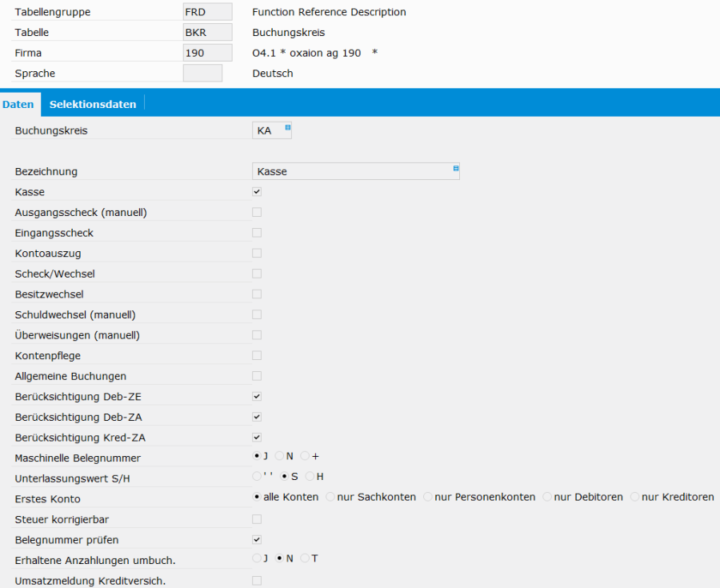This screenshot has width=720, height=588.
Task: Enable Ausgangsscheck (manuell) checkbox
Action: click(x=257, y=212)
